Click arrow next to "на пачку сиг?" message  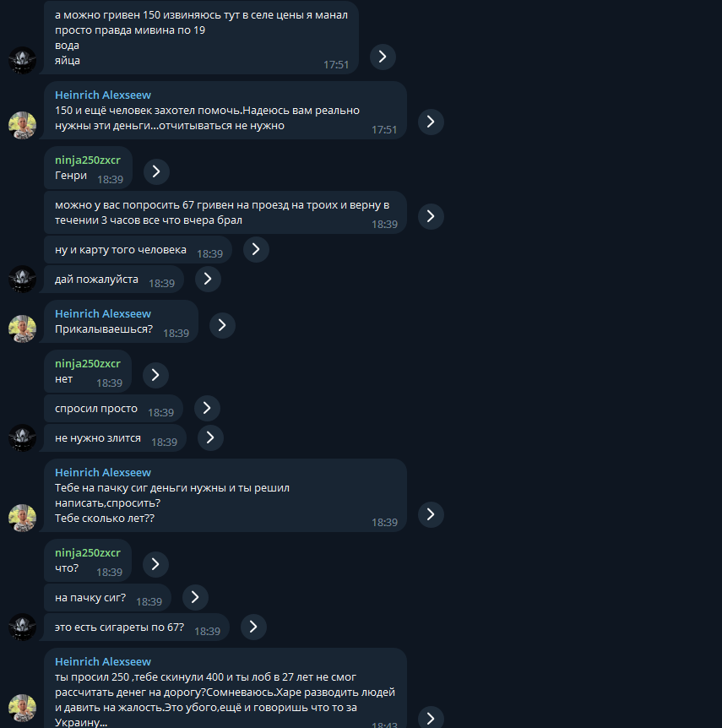pos(195,597)
